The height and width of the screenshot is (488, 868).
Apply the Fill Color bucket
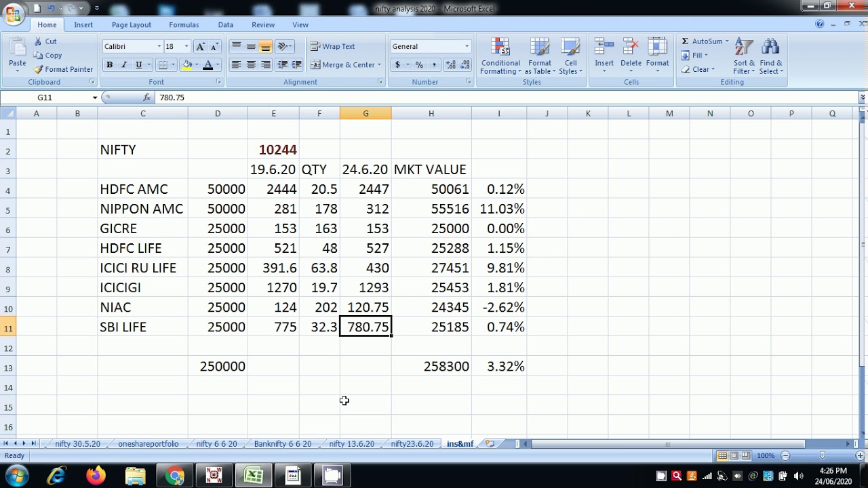(x=188, y=65)
